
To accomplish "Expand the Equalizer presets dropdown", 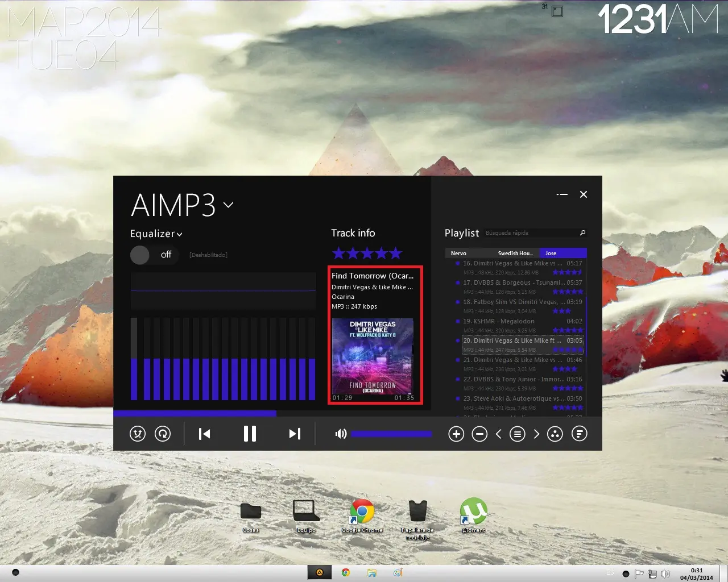I will click(x=180, y=234).
